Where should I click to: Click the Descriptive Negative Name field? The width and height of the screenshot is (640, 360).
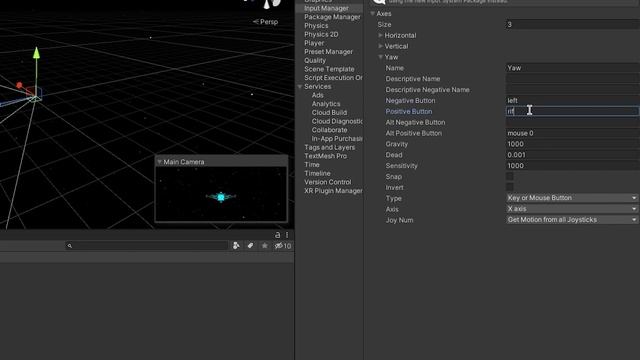[x=573, y=89]
